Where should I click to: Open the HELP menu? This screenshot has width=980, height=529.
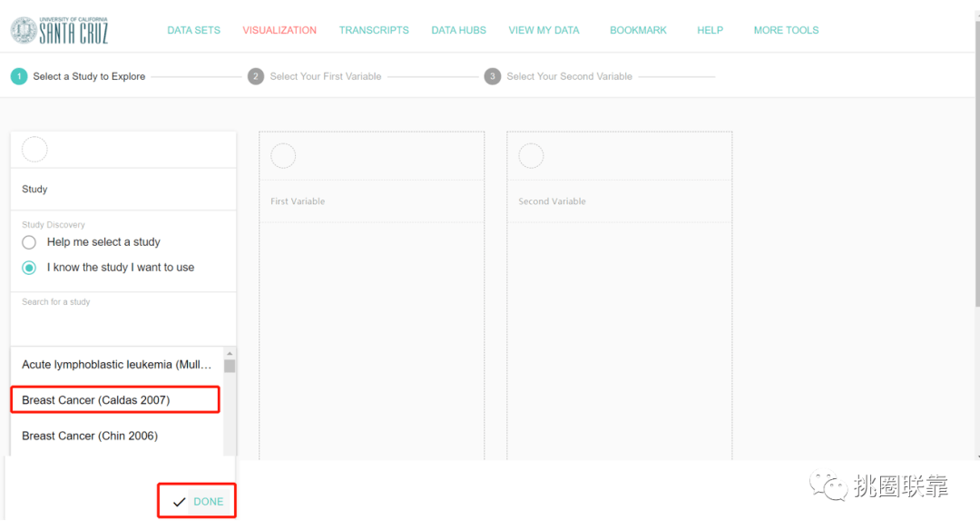(x=710, y=30)
